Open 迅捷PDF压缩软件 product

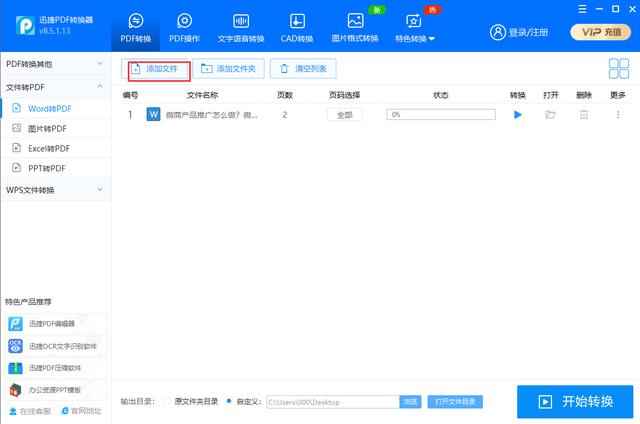pos(56,368)
